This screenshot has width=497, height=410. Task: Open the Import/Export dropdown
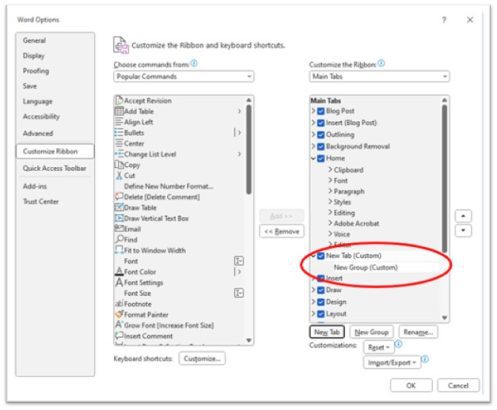pyautogui.click(x=392, y=362)
